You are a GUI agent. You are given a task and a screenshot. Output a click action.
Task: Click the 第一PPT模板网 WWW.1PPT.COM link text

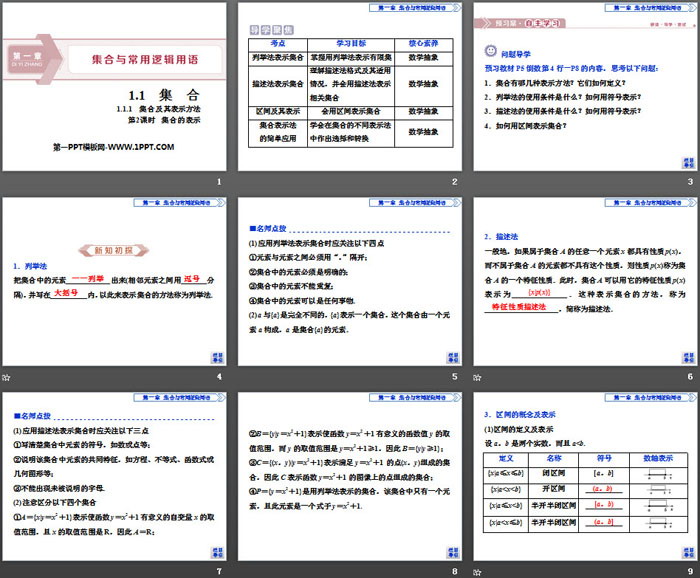click(x=113, y=147)
